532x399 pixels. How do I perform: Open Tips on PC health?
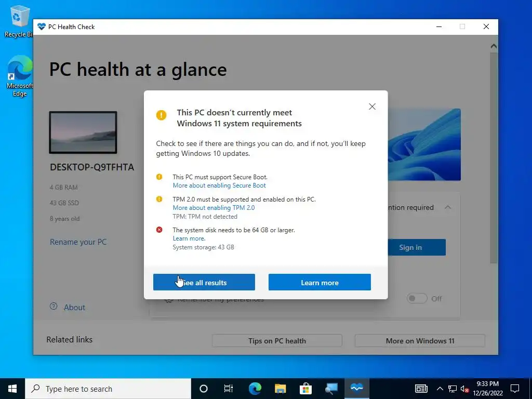click(x=277, y=341)
